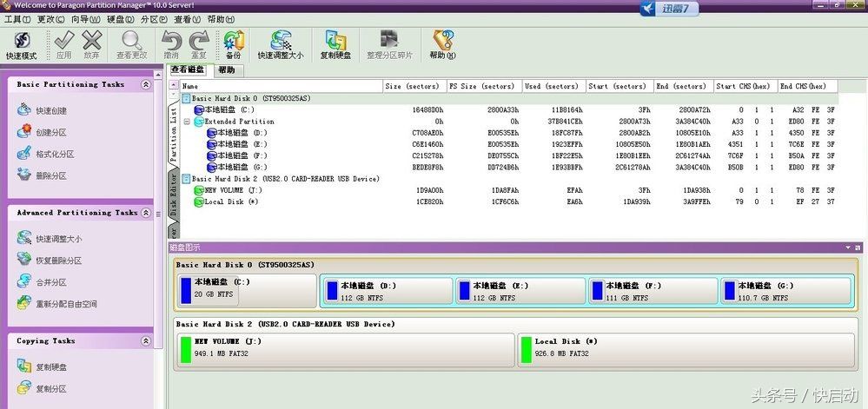The image size is (868, 409).
Task: Collapse Extended Partition tree node
Action: click(187, 122)
